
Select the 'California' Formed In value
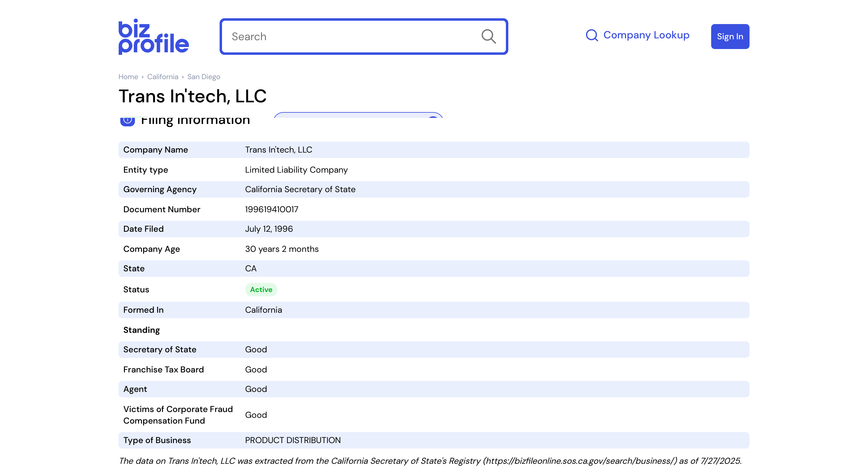tap(263, 310)
